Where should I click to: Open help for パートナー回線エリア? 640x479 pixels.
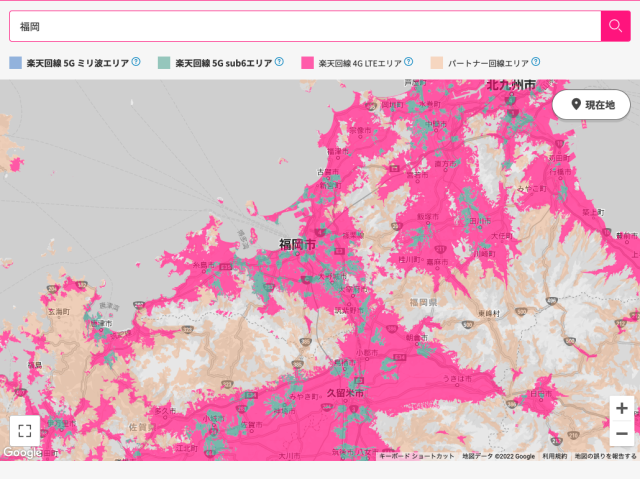[536, 62]
